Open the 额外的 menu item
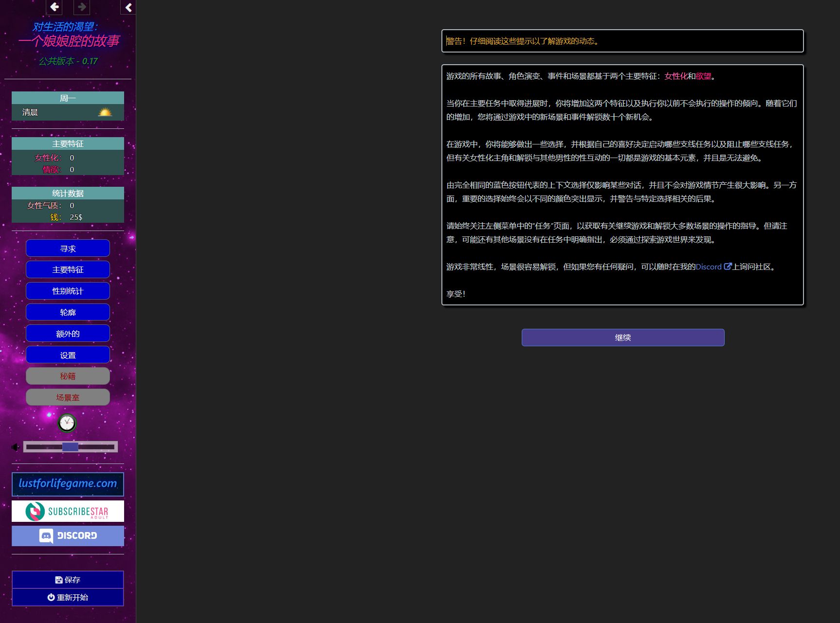The width and height of the screenshot is (840, 623). point(68,334)
